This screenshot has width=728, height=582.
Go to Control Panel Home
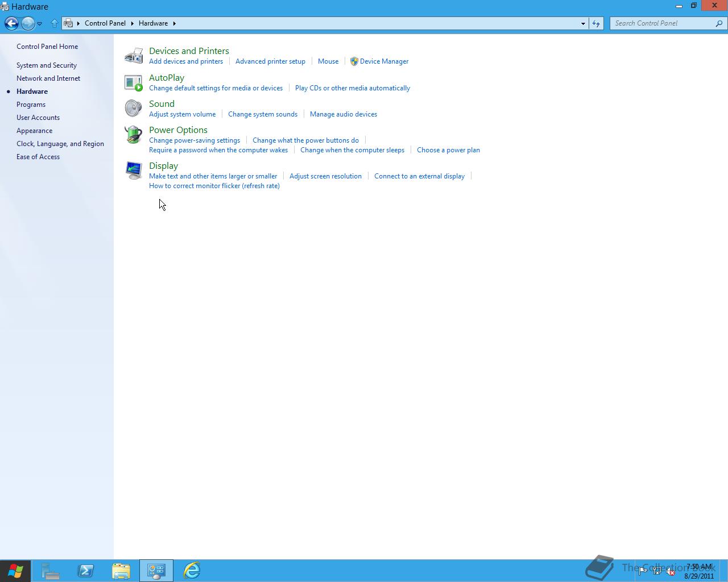(47, 47)
